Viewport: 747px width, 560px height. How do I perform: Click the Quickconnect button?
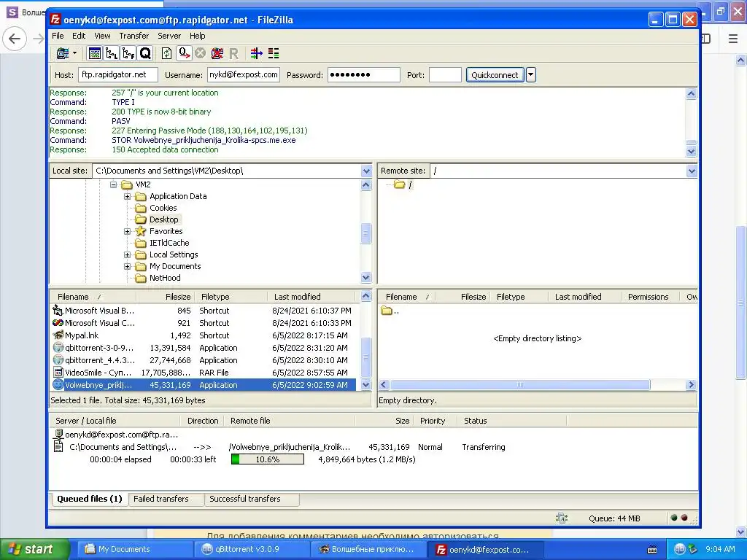(x=495, y=75)
